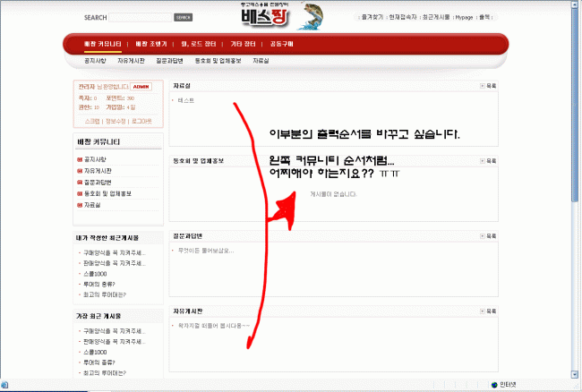Open 스풀1000 post in 내가 작성한 최근게시물

(x=95, y=274)
